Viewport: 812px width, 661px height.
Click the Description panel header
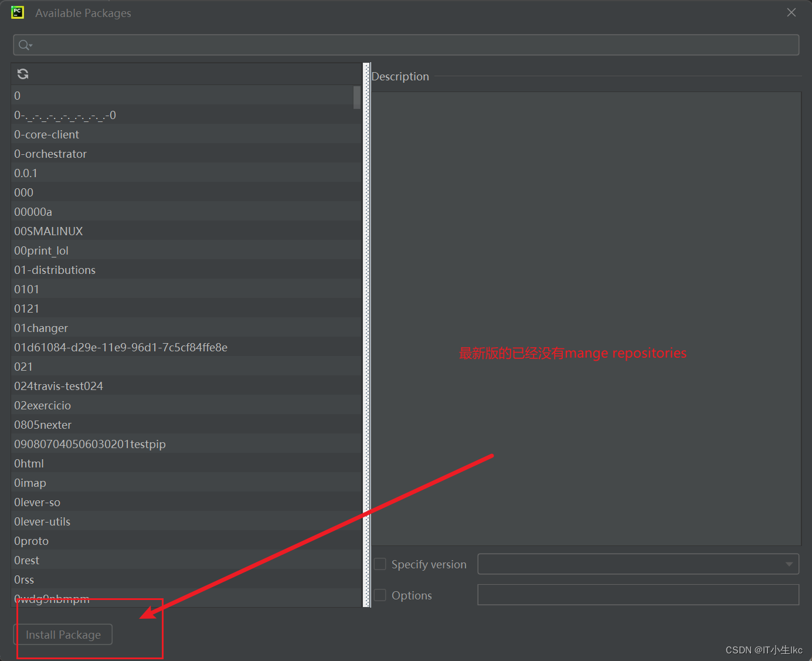click(400, 76)
